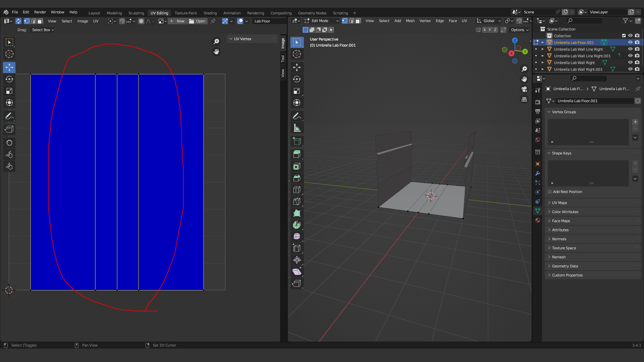Hide Umbrella Lab Wall Line Right in the outliner
644x362 pixels.
point(631,49)
